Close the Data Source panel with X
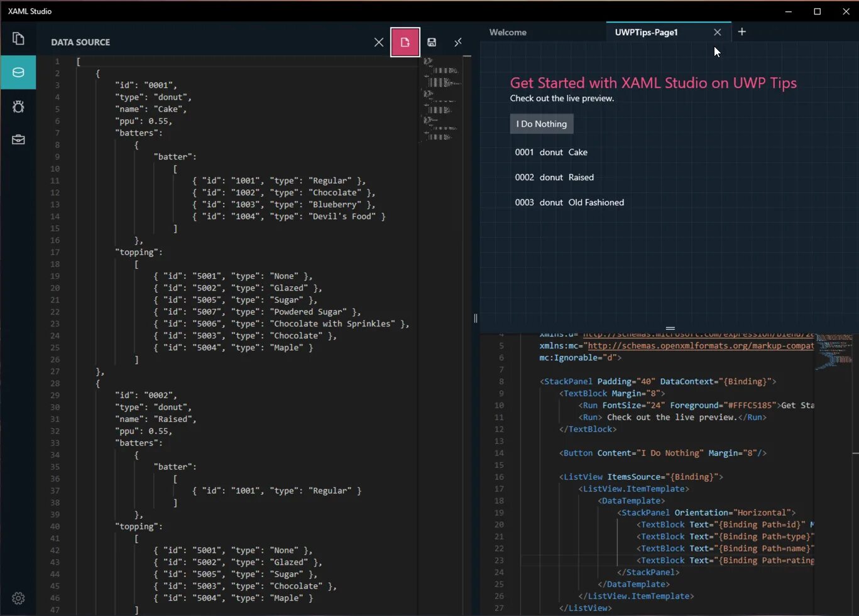859x616 pixels. [x=378, y=42]
